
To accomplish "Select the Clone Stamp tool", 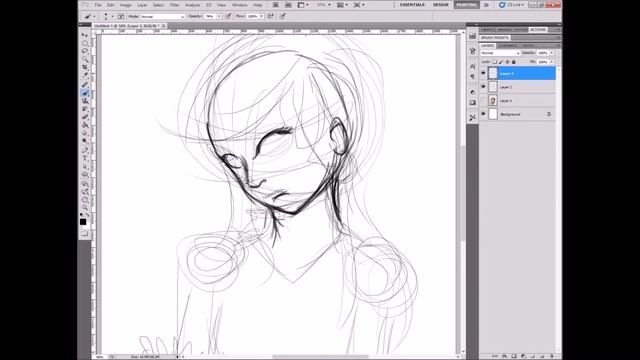I will [x=85, y=101].
